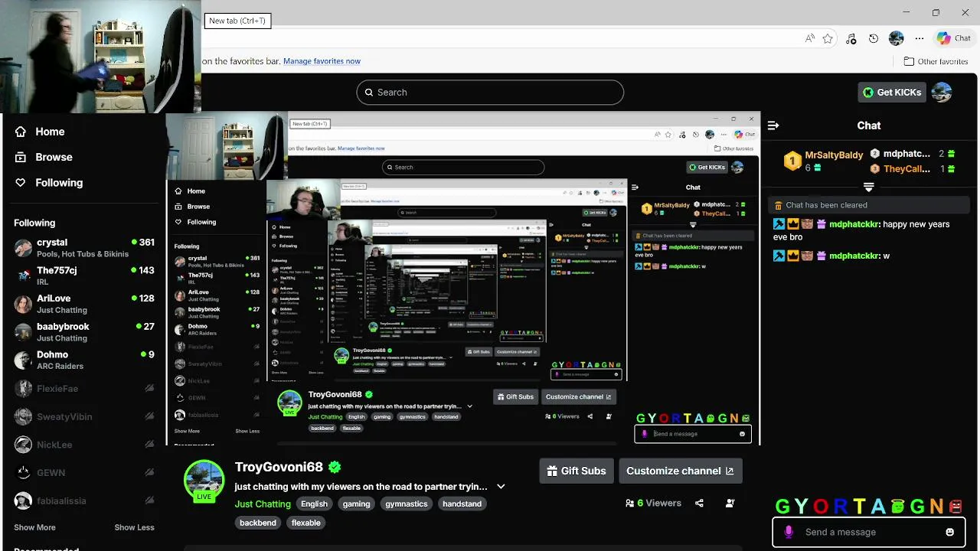Image resolution: width=980 pixels, height=551 pixels.
Task: Open Copilot Chat in the browser toolbar
Action: (x=954, y=38)
